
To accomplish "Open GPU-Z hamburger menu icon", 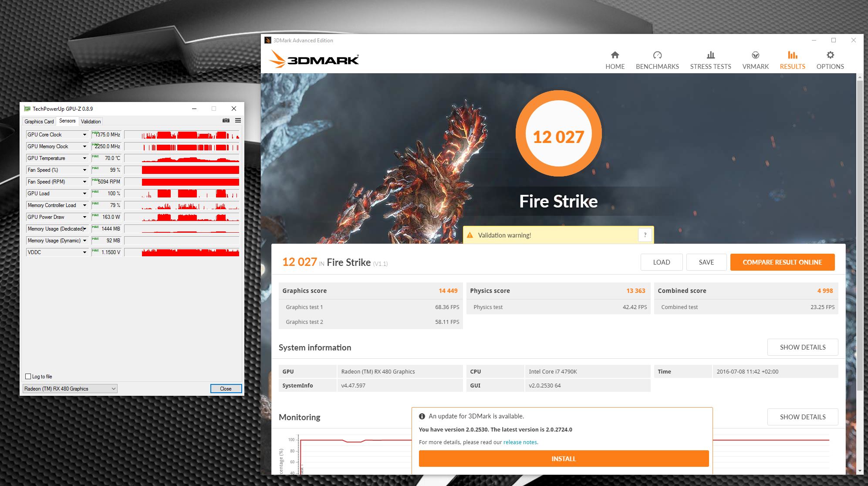I will 238,121.
